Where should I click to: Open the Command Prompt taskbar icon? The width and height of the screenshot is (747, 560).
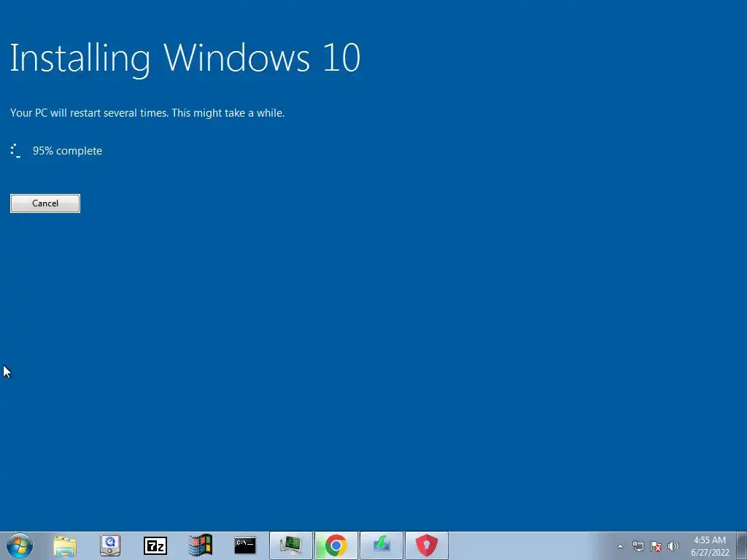[x=245, y=545]
